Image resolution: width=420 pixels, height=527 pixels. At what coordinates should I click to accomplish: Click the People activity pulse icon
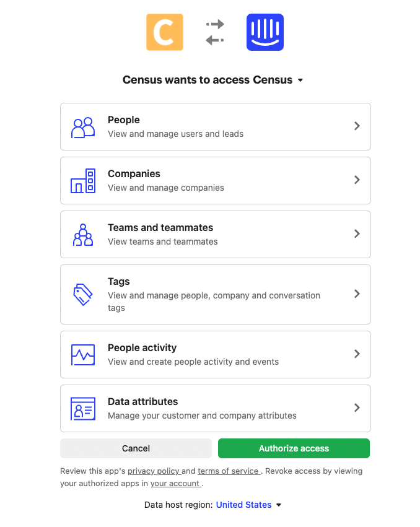(x=83, y=355)
